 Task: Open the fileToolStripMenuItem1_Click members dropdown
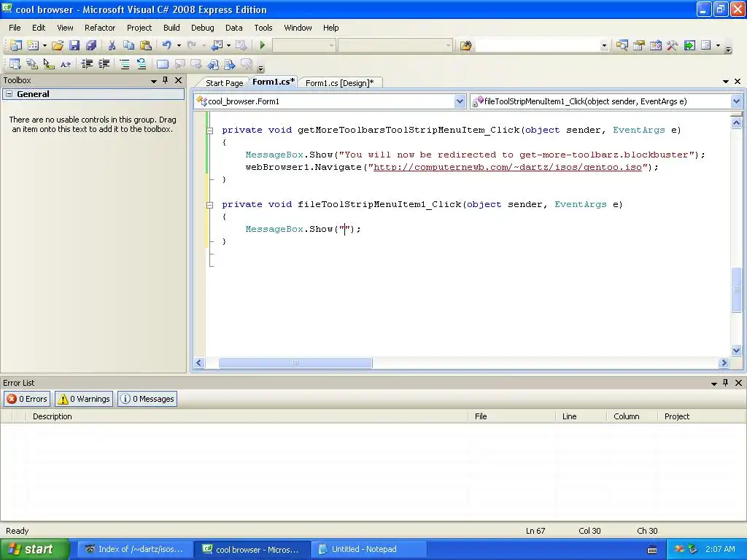[x=736, y=101]
